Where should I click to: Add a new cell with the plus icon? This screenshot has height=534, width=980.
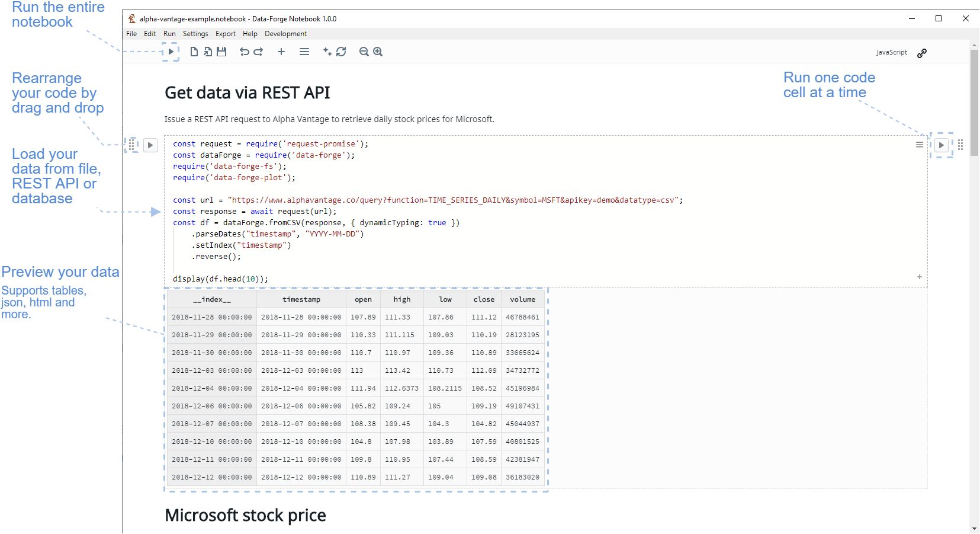pos(281,52)
